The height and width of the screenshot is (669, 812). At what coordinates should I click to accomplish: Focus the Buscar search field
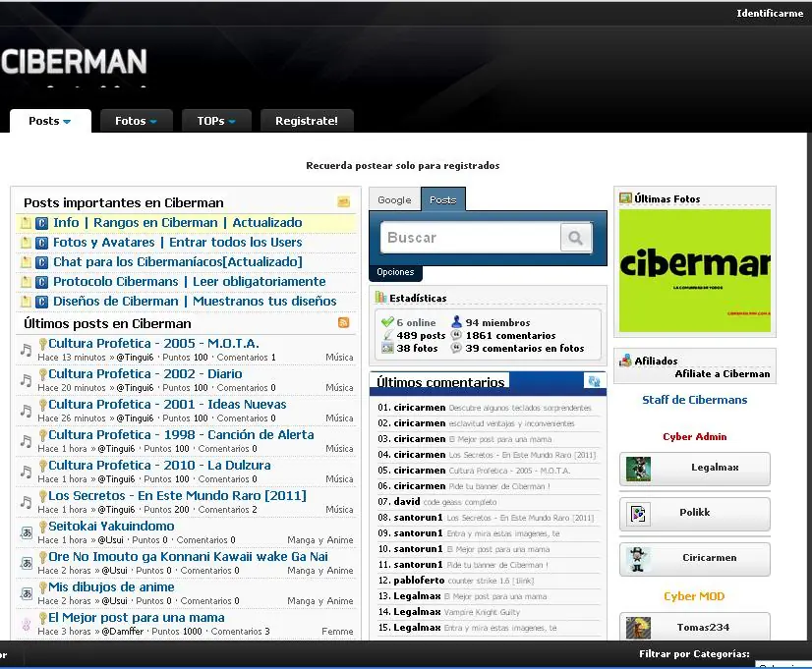[x=470, y=238]
